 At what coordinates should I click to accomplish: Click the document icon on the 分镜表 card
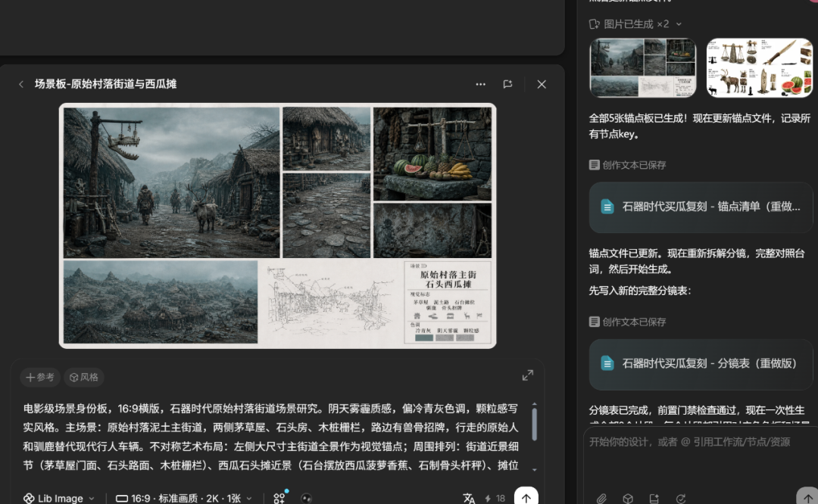[x=607, y=363]
